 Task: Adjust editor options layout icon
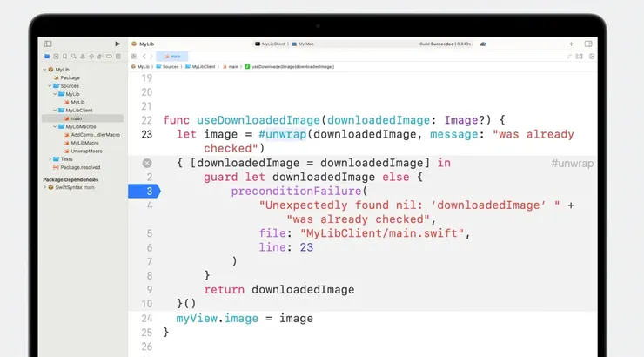tap(580, 57)
